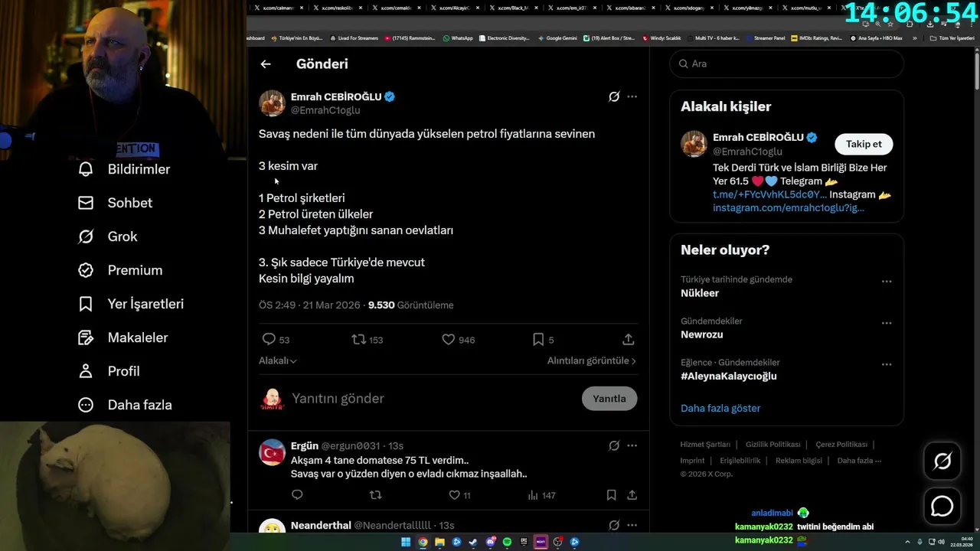The height and width of the screenshot is (551, 980).
Task: Open Gizlilik Politikası footer link
Action: point(773,445)
